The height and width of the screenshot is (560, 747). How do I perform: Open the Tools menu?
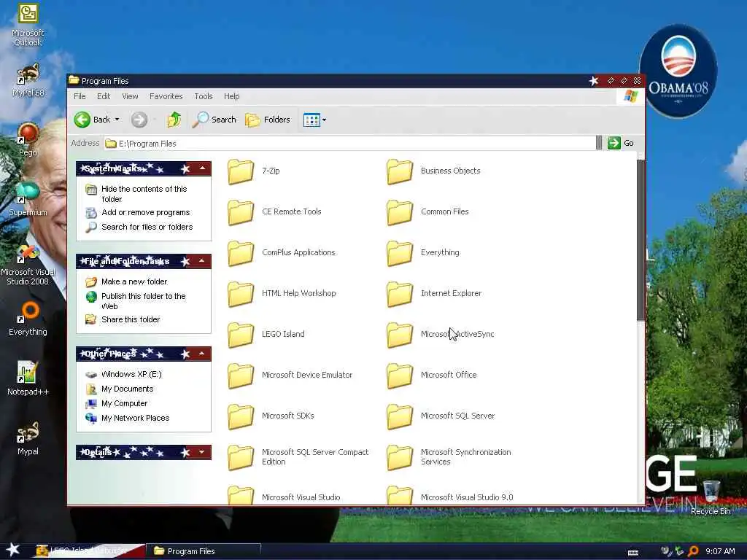click(204, 96)
